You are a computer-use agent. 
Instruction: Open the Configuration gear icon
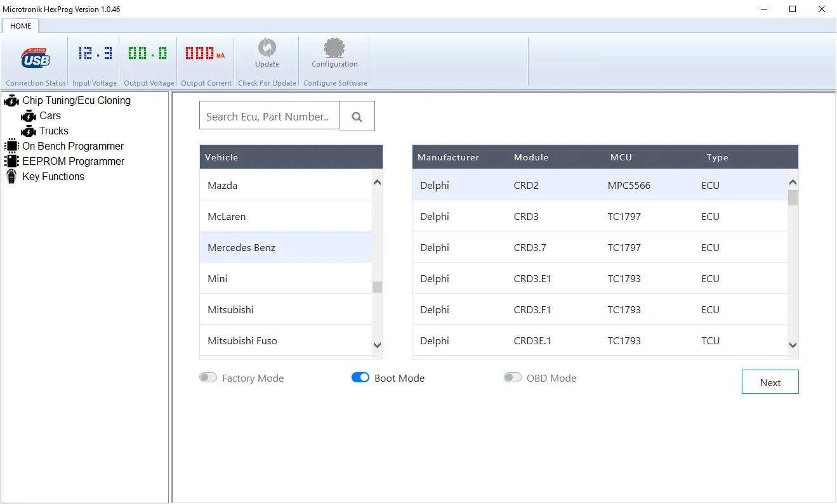pos(334,48)
